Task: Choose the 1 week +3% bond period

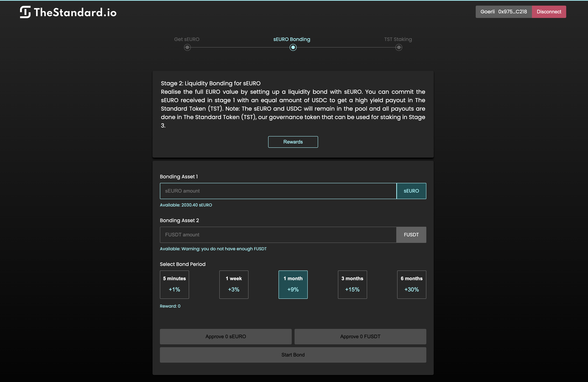Action: 234,285
